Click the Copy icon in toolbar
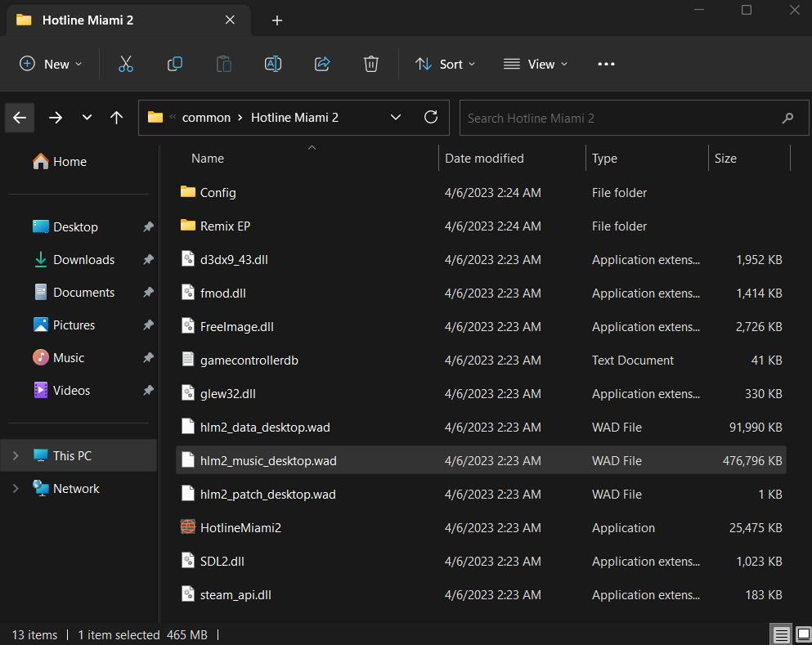 (x=174, y=64)
